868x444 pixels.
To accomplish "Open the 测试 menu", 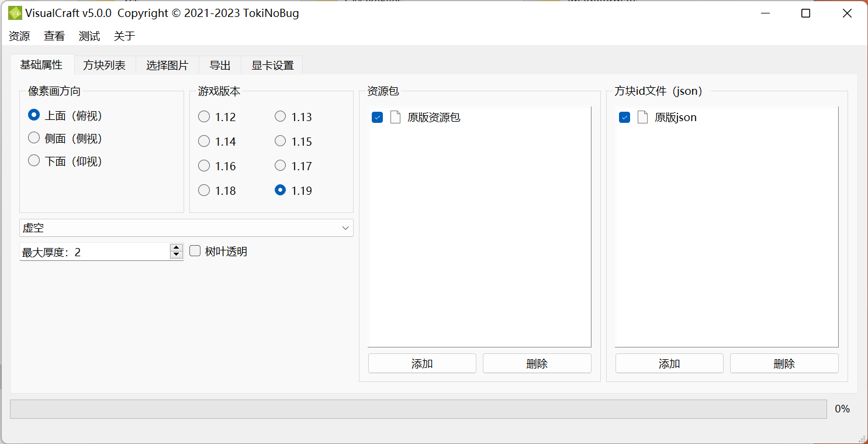I will pos(89,36).
